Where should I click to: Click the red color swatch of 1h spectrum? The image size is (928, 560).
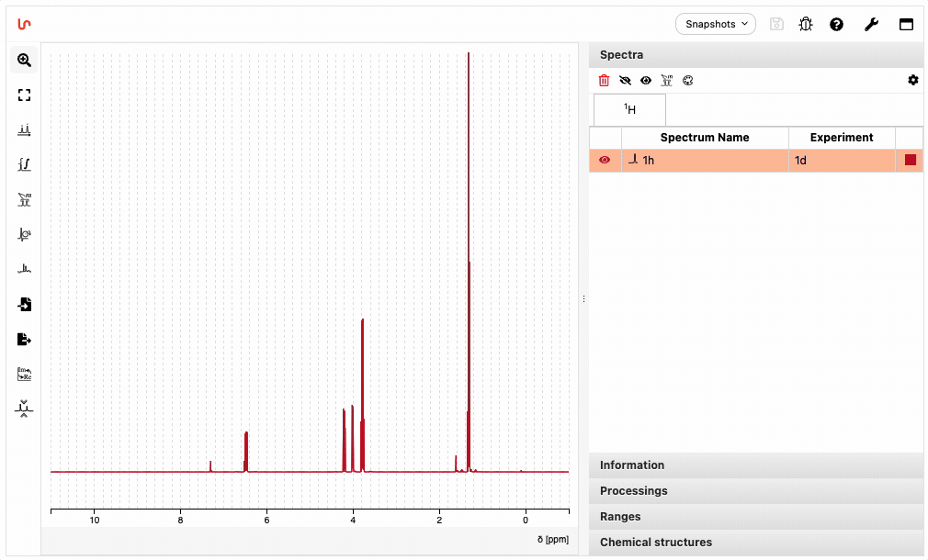910,161
